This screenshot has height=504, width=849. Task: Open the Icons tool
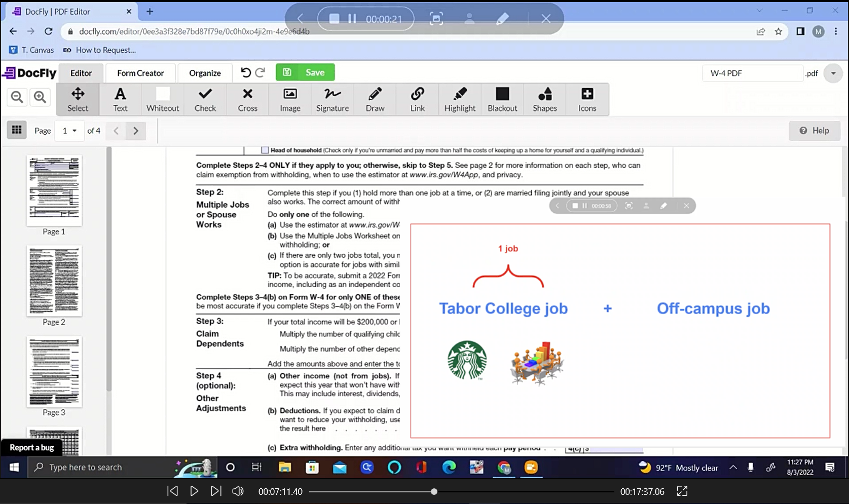pyautogui.click(x=587, y=99)
